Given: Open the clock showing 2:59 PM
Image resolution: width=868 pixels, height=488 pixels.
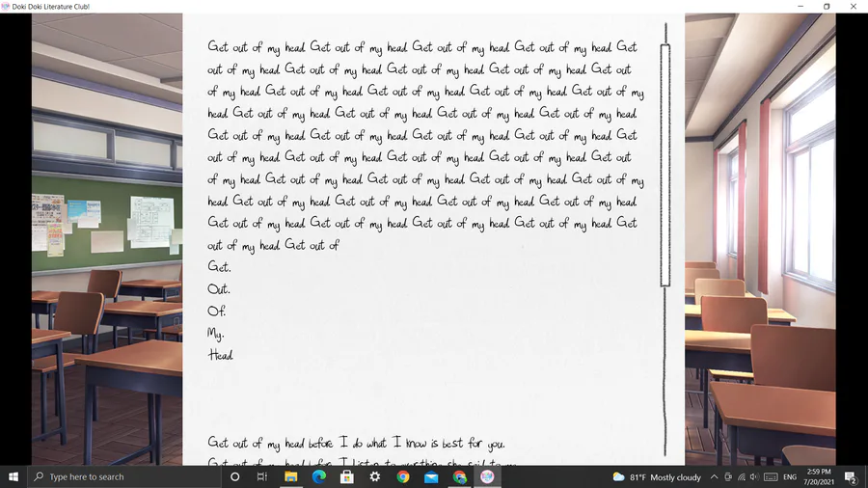Looking at the screenshot, I should coord(819,477).
